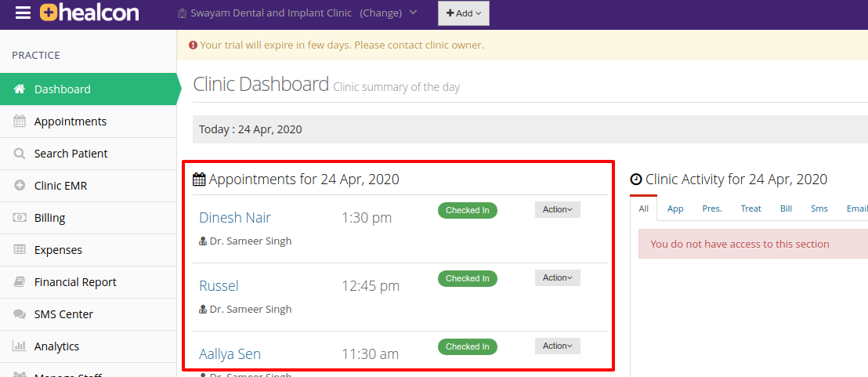Click the Clinic EMR plus icon
The width and height of the screenshot is (868, 377).
click(x=20, y=186)
